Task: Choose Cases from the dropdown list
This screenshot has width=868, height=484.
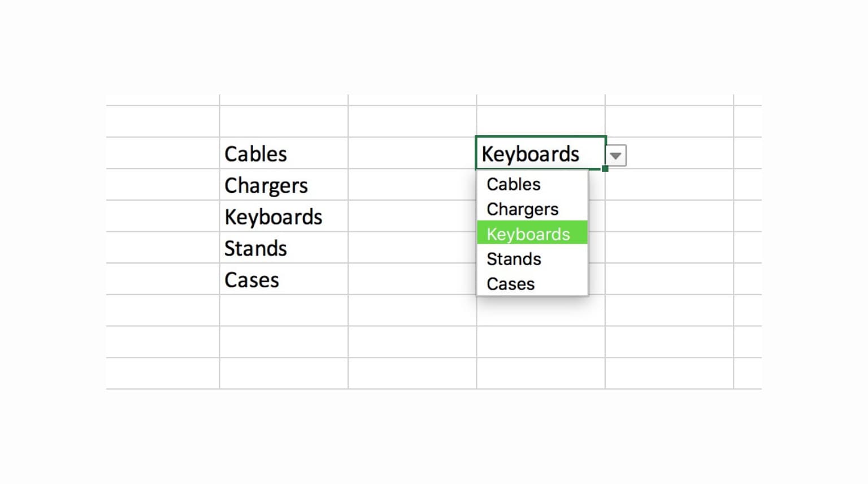Action: 532,283
